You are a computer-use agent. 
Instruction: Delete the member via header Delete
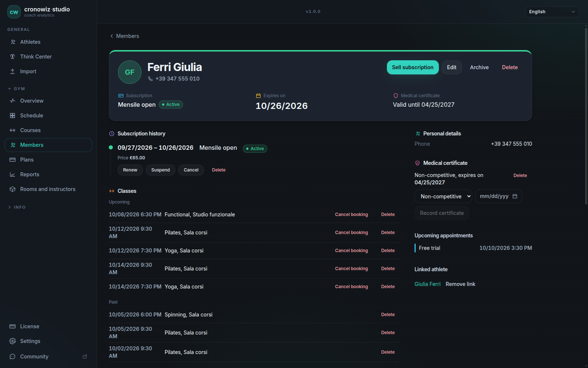click(510, 67)
